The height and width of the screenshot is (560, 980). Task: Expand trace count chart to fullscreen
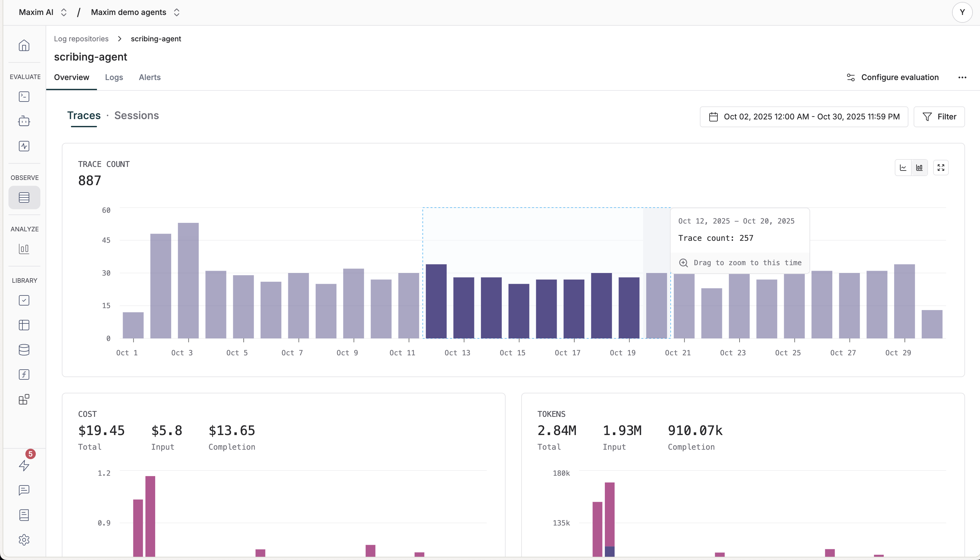[941, 167]
